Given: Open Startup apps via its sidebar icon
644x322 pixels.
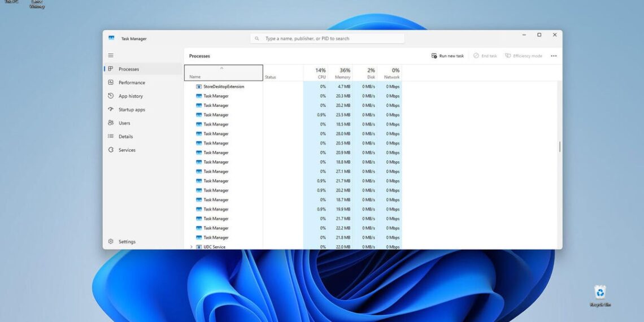Looking at the screenshot, I should [111, 109].
